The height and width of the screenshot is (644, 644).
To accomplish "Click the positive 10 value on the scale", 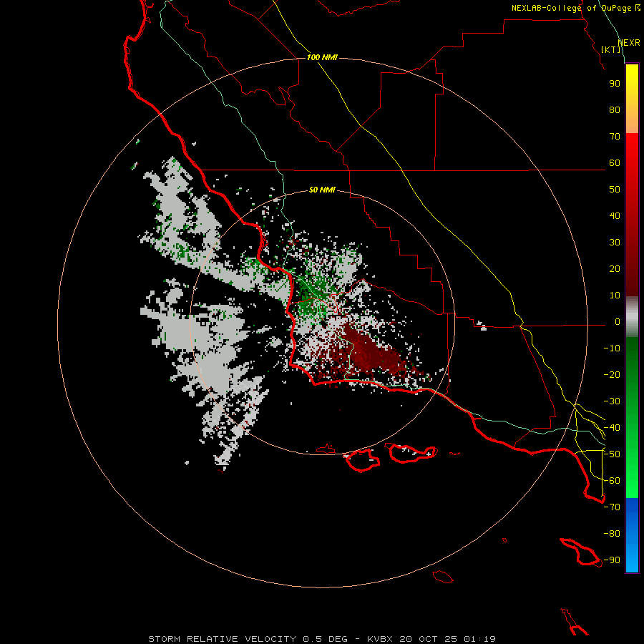I will (x=615, y=296).
